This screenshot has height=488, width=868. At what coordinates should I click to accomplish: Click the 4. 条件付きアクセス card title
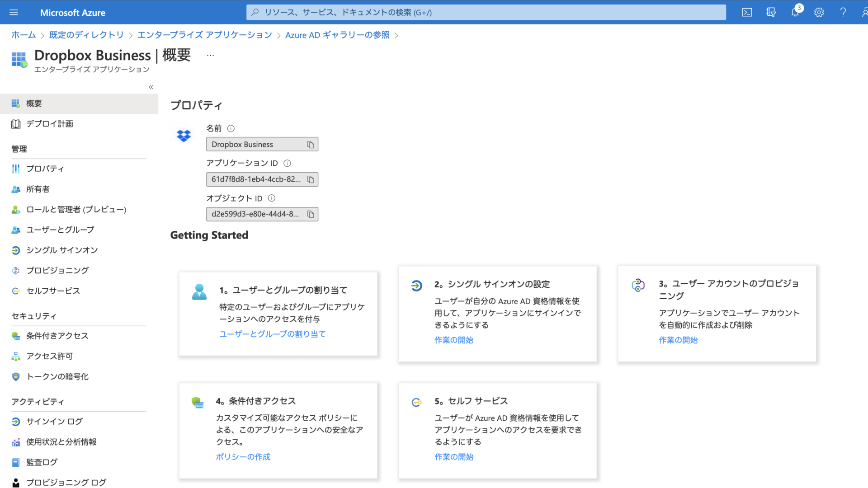(x=256, y=401)
